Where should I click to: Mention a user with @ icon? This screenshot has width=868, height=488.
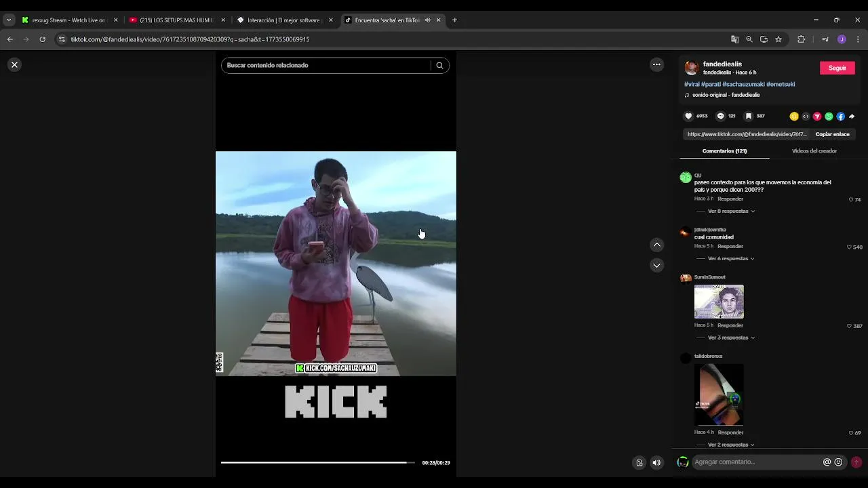827,462
